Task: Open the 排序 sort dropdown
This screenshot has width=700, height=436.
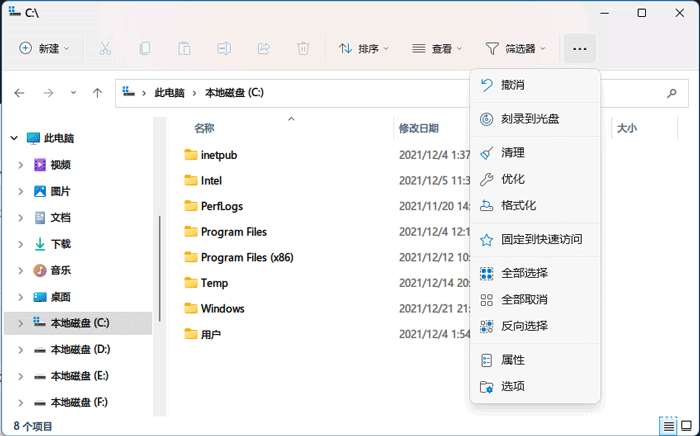Action: (x=363, y=48)
